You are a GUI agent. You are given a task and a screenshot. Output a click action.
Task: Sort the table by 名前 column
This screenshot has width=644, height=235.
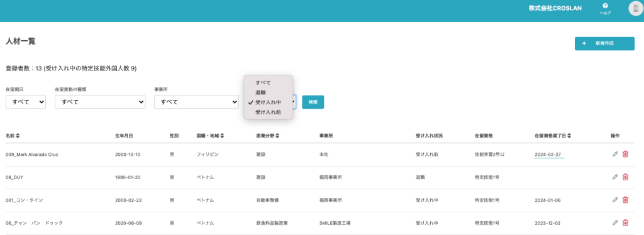tap(18, 135)
